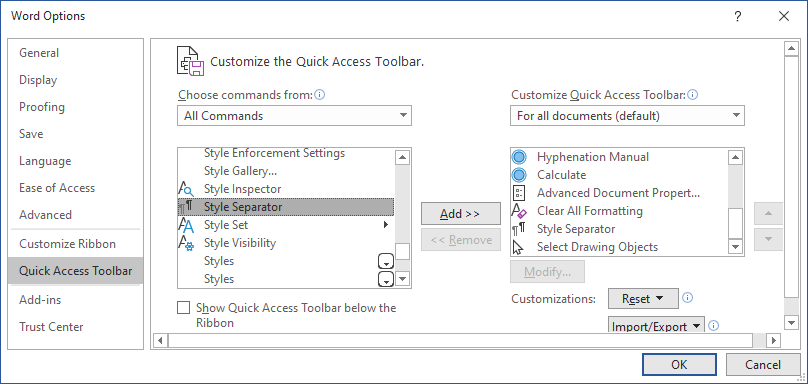Viewport: 808px width, 384px height.
Task: Click the horizontal scrollbar right arrow
Action: (772, 340)
